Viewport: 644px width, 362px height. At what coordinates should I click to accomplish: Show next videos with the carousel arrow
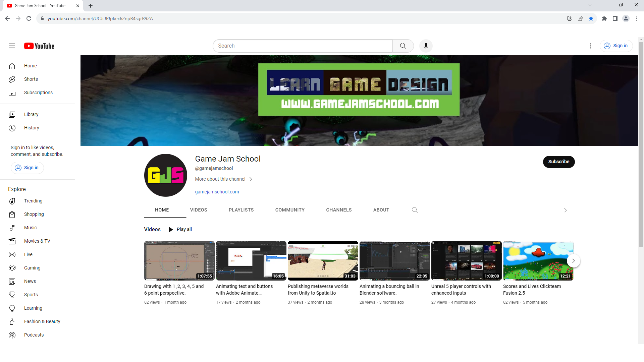tap(574, 261)
